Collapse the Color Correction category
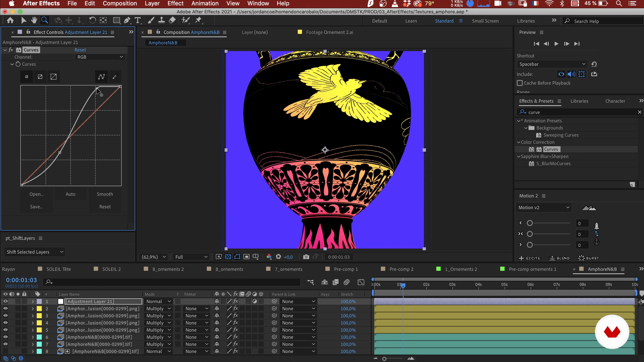Image resolution: width=644 pixels, height=362 pixels. click(x=519, y=142)
